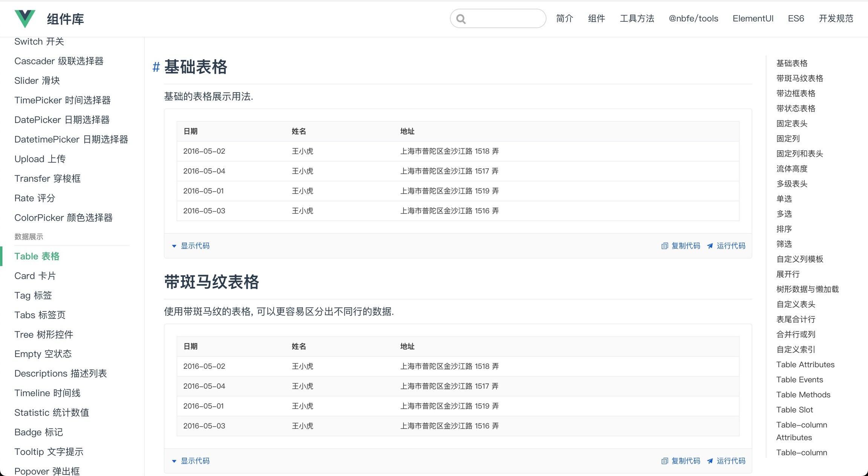This screenshot has height=476, width=868.
Task: Click the copy icon in the 基础表格 demo
Action: point(665,246)
